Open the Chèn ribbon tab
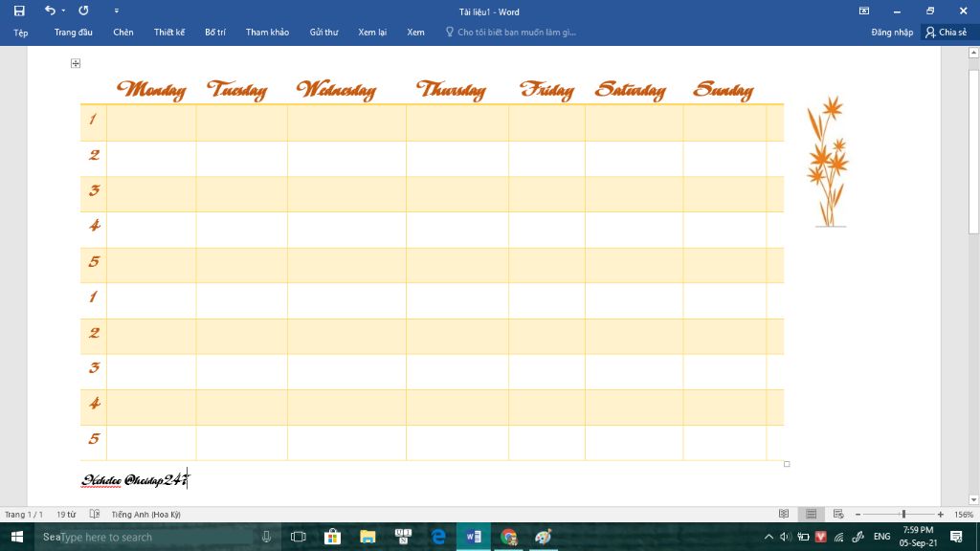Screen dimensions: 980x551 pos(123,33)
